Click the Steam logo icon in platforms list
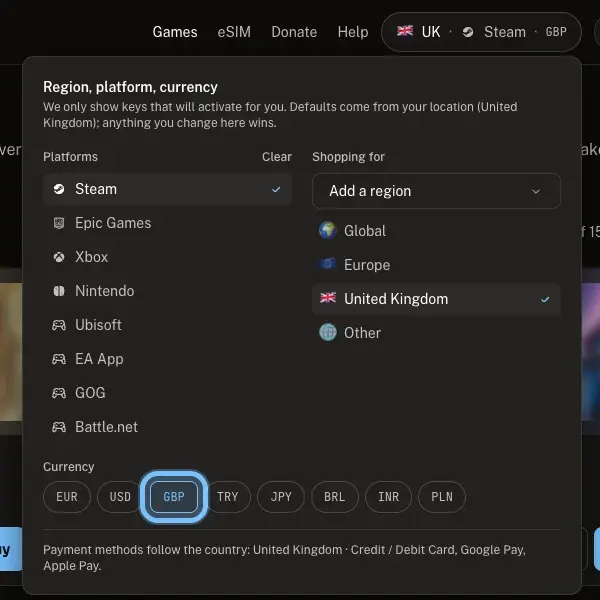 pos(59,189)
